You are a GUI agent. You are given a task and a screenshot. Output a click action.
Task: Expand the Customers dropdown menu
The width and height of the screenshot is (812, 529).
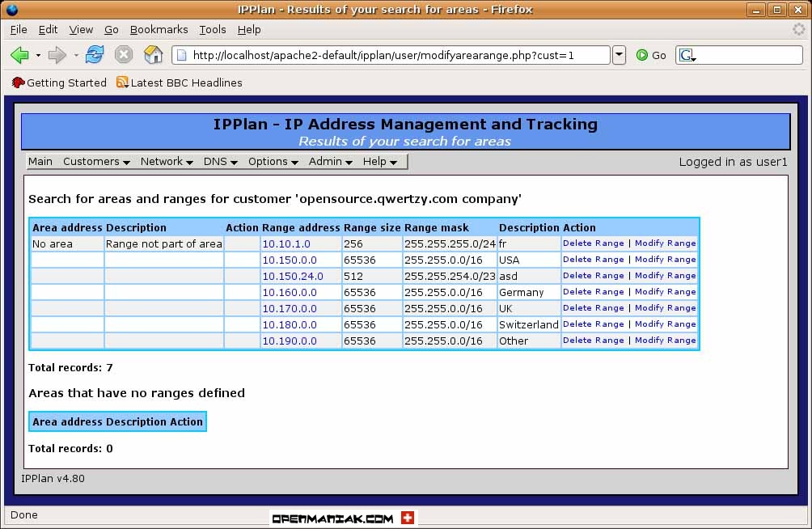(x=96, y=162)
